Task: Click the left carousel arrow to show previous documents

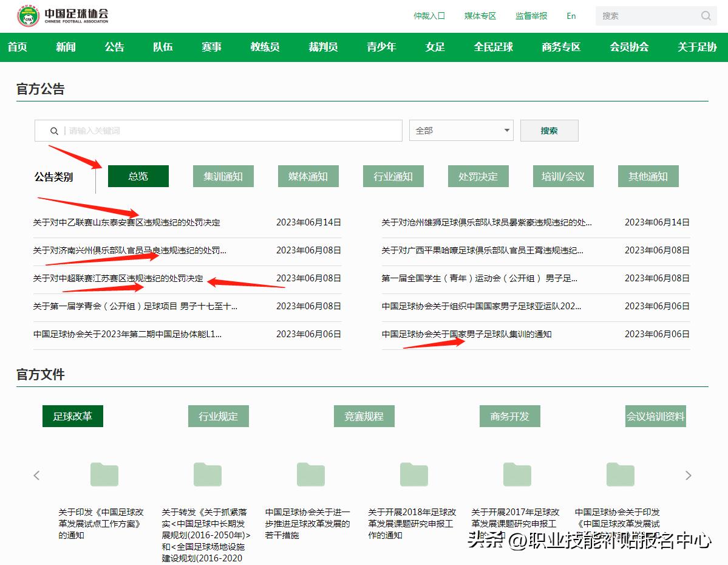Action: click(x=37, y=475)
